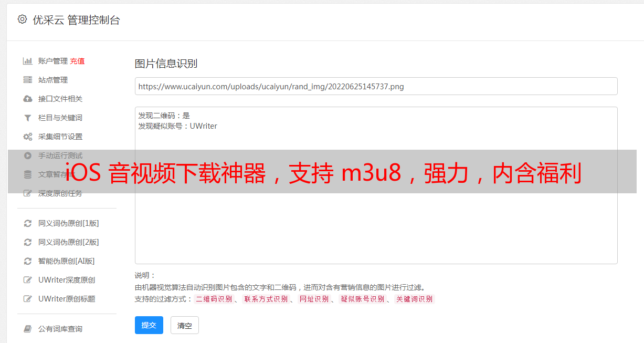Image resolution: width=644 pixels, height=343 pixels.
Task: Click the 疑似账号识别 tag
Action: coord(362,299)
